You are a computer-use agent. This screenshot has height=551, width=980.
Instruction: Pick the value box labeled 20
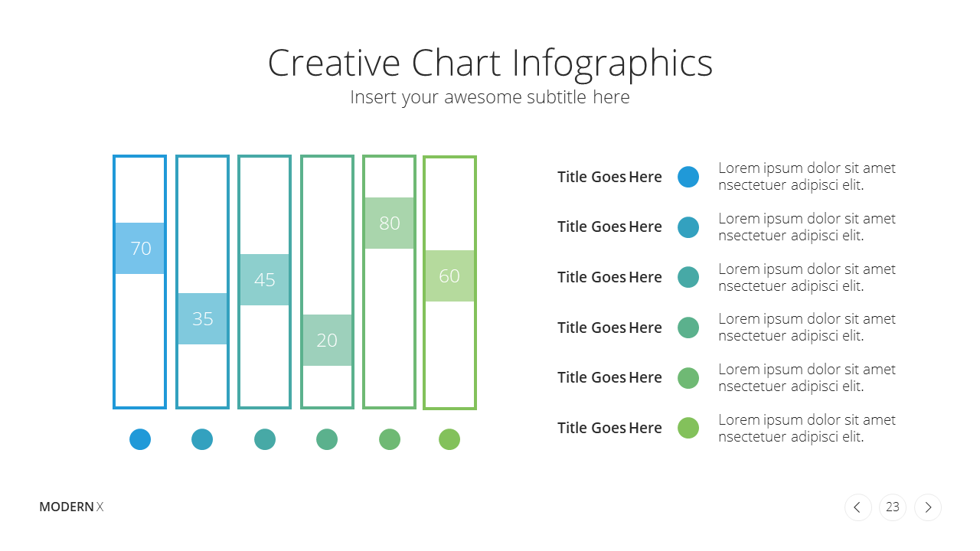coord(327,340)
